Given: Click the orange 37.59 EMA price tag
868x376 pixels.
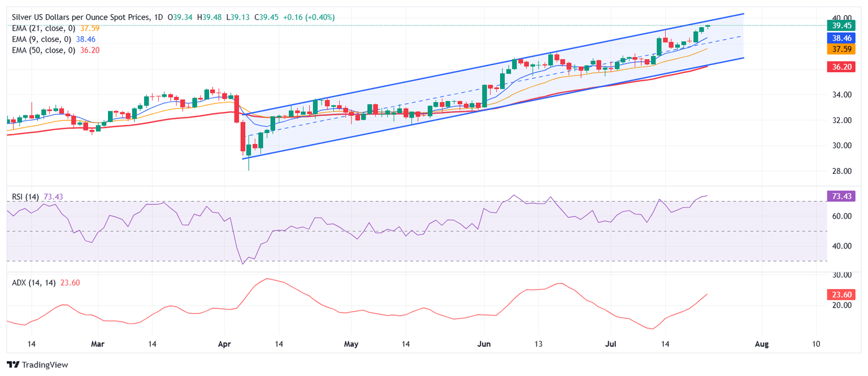Looking at the screenshot, I should point(840,49).
